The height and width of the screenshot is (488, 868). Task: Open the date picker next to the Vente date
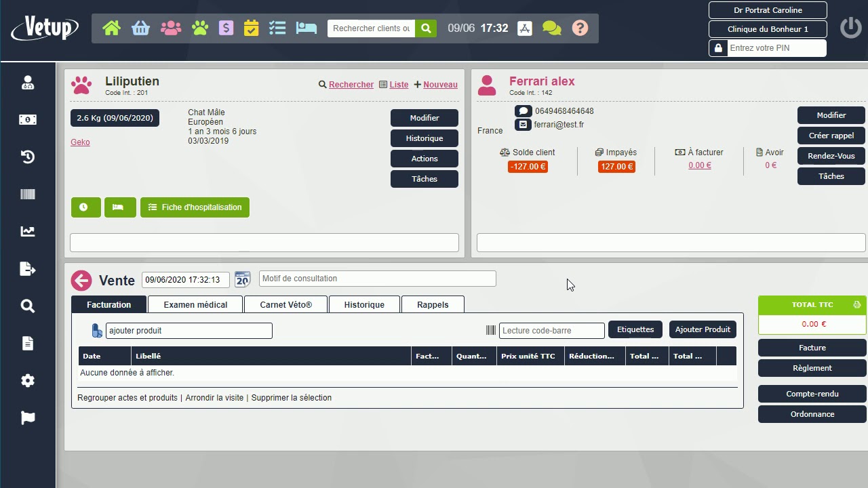[x=242, y=279]
